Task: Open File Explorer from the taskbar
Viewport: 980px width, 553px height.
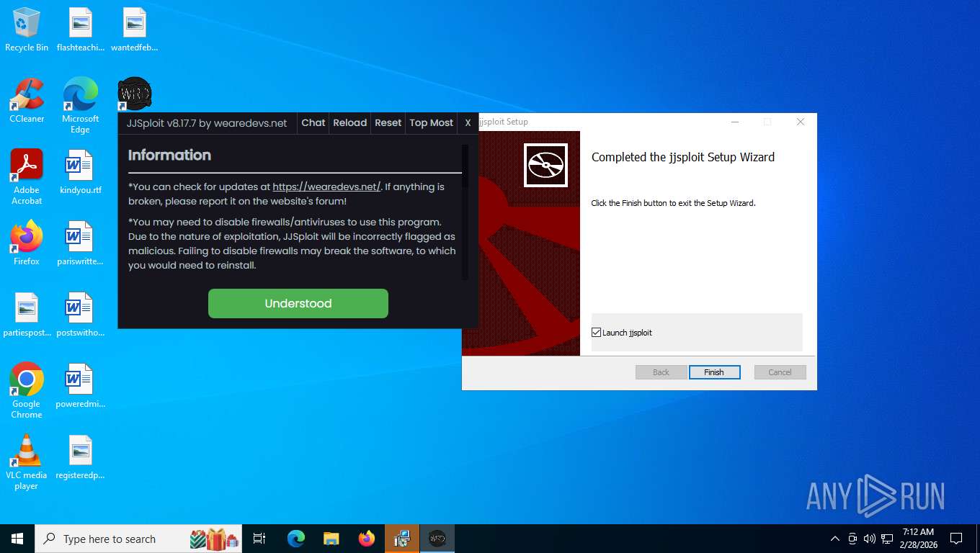Action: click(331, 539)
